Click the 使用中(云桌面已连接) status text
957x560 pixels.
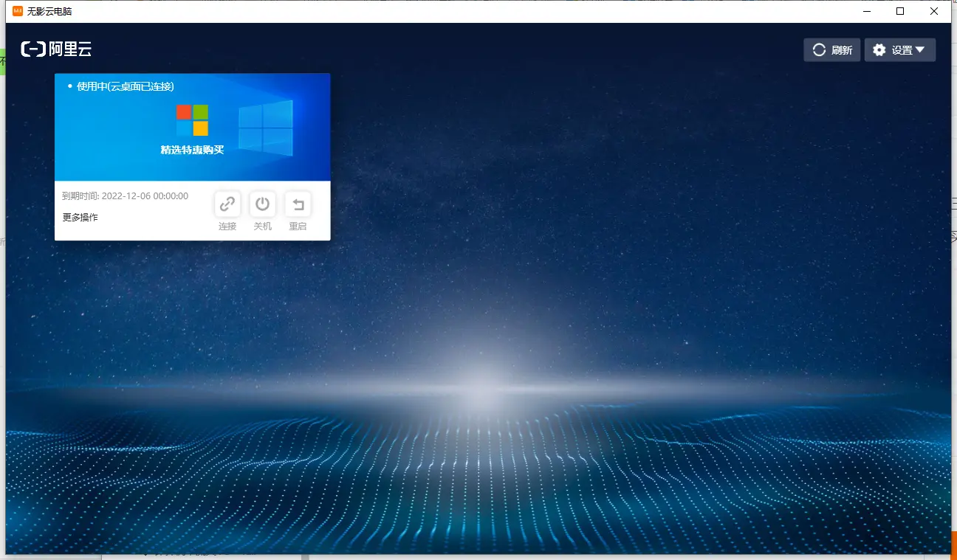click(x=126, y=86)
